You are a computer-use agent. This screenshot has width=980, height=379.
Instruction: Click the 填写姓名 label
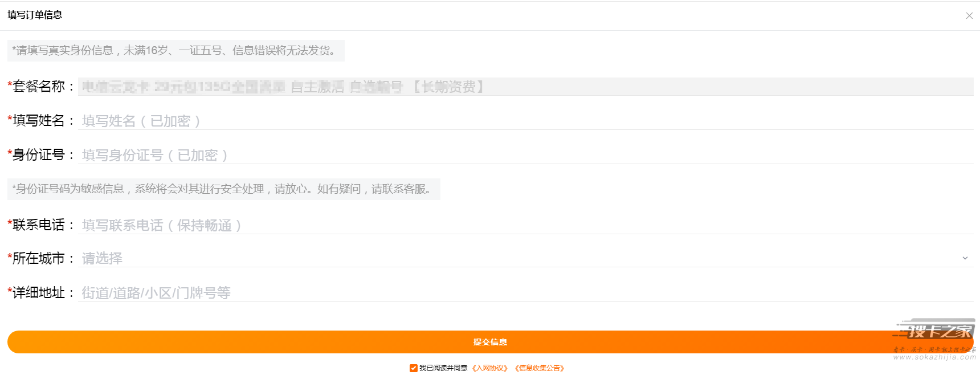41,121
